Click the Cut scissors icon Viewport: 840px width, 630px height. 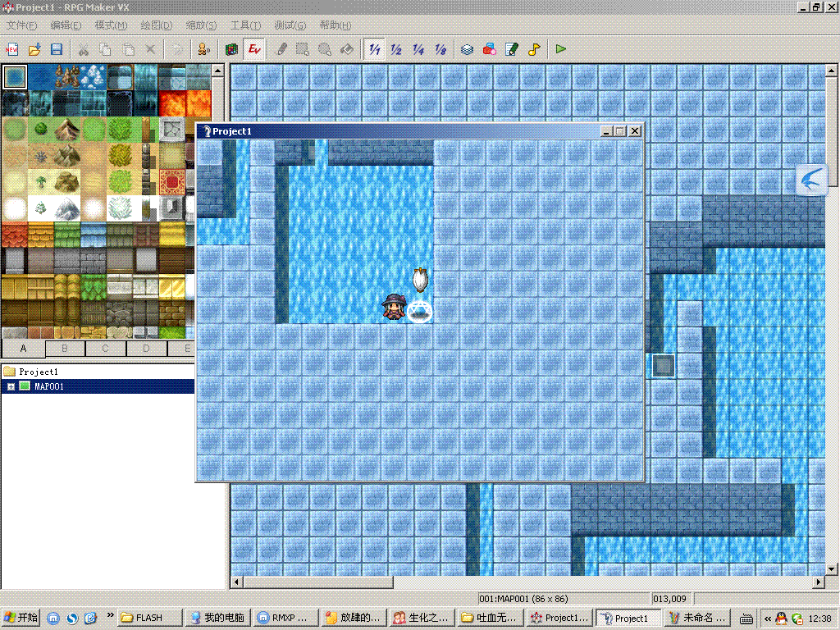coord(84,49)
